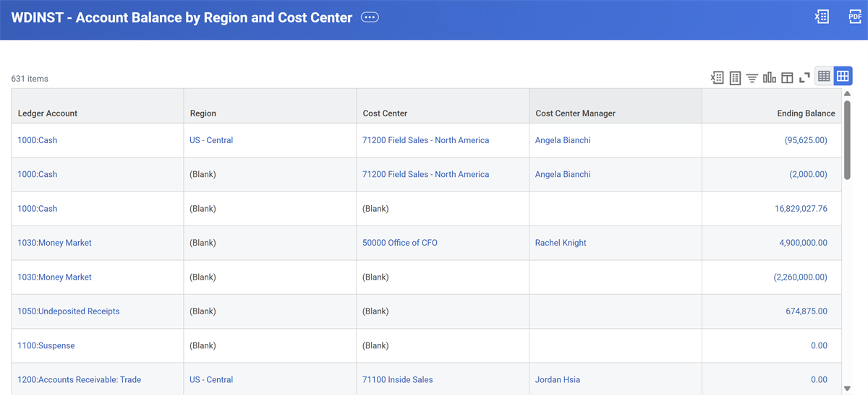Open 1200:Accounts Receivable: Trade ledger account
This screenshot has height=401, width=868.
click(80, 379)
